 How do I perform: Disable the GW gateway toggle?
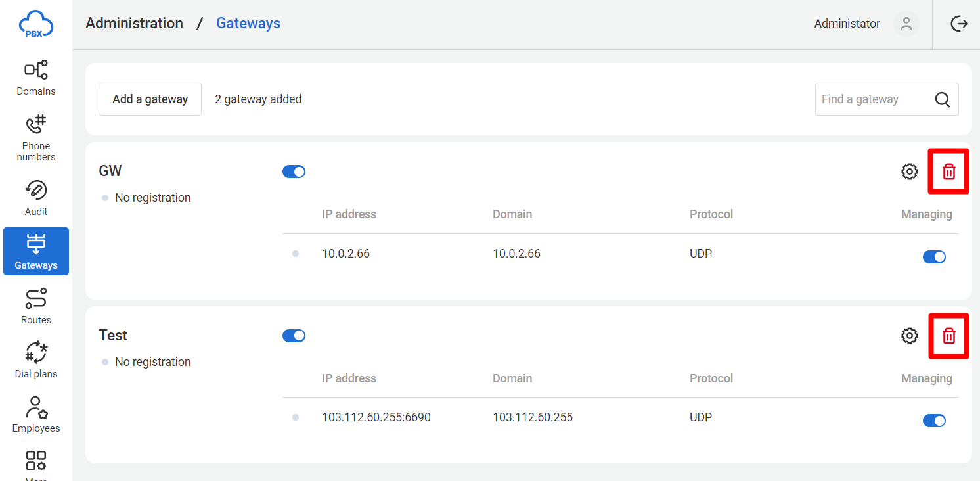[x=294, y=172]
